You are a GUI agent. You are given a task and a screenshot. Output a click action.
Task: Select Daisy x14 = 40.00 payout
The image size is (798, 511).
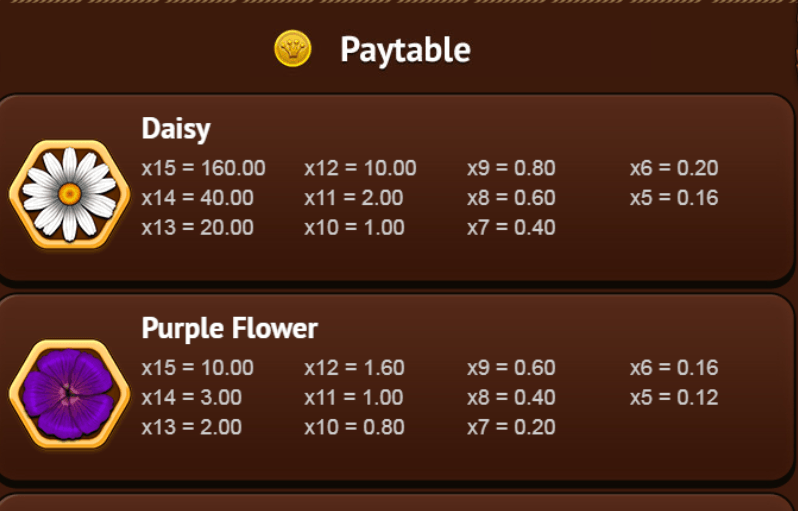(x=197, y=197)
